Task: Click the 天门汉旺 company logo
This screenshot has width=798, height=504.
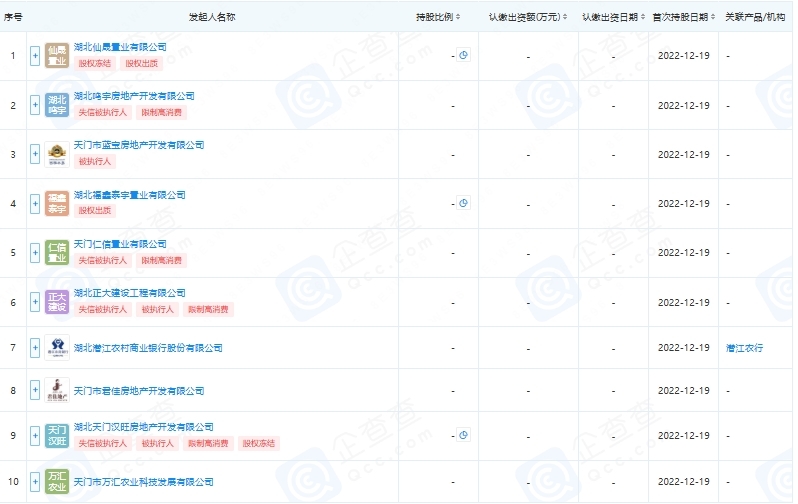Action: coord(57,436)
